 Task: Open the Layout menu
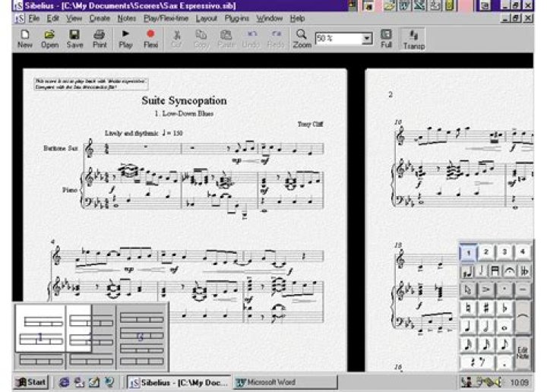206,18
